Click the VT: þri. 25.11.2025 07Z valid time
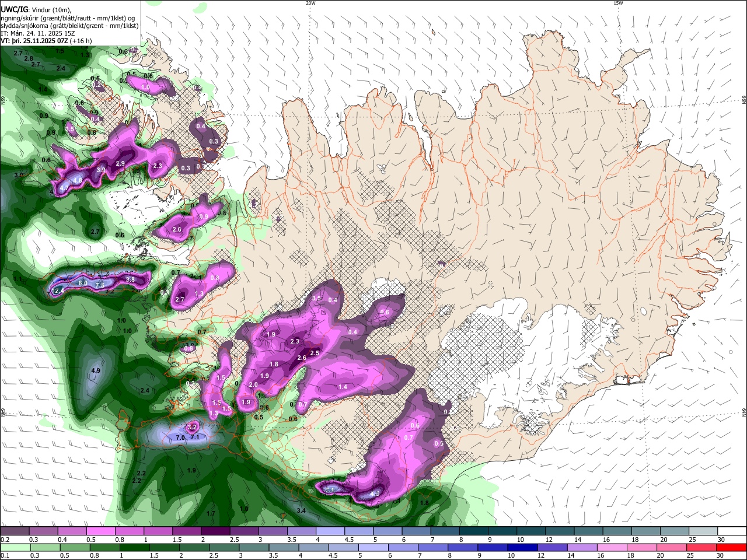The image size is (747, 560). [x=34, y=41]
